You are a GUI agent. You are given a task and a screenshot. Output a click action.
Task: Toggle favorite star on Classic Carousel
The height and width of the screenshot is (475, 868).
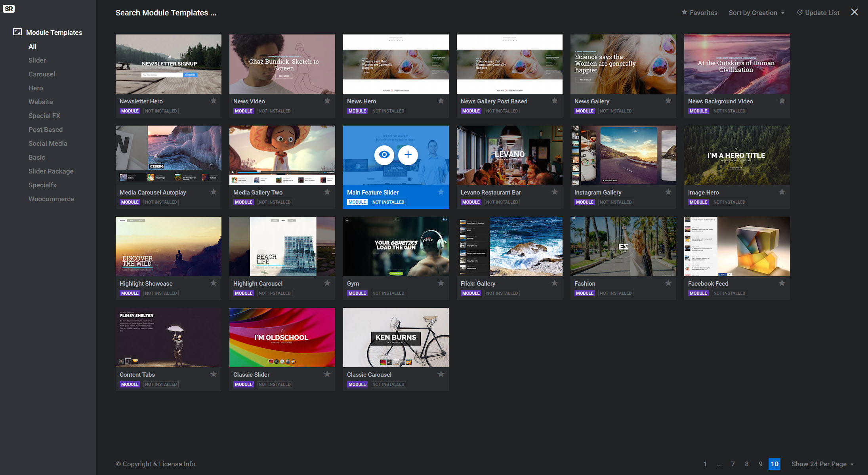(x=441, y=374)
